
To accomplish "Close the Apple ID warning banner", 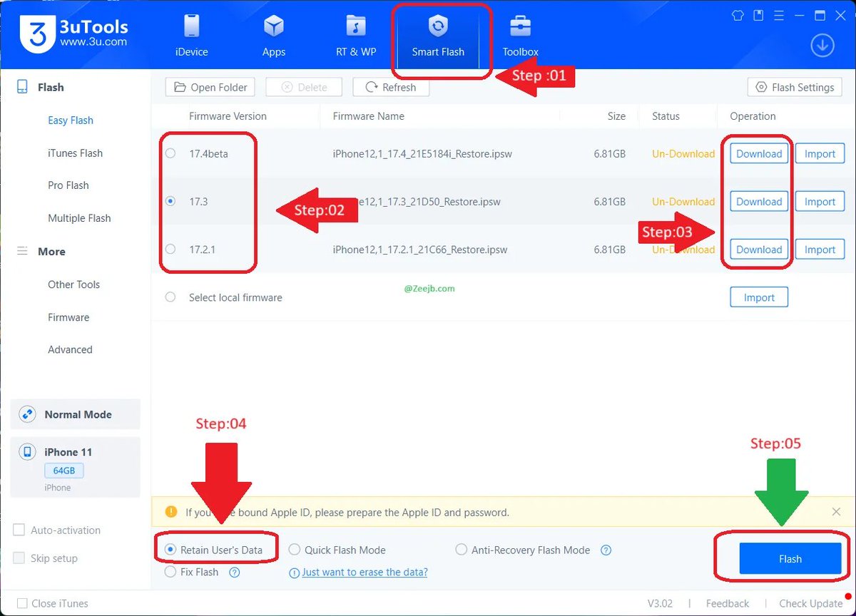I will click(836, 512).
